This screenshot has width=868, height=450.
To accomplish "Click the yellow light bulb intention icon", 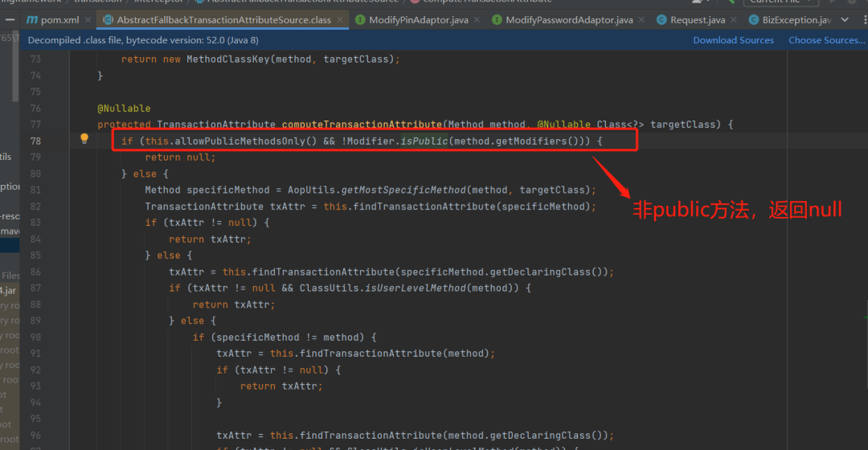I will (84, 138).
